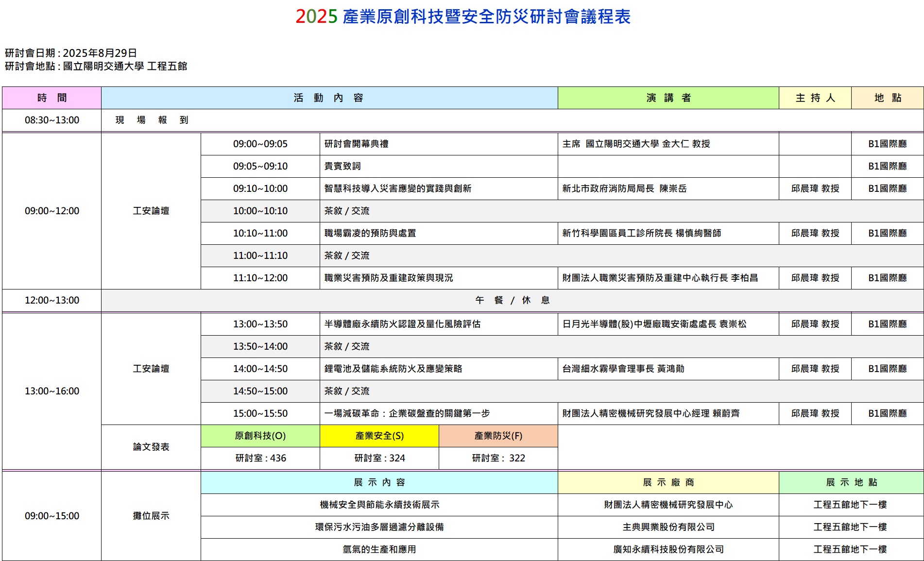
Task: Click the 午餐 / 休息 row
Action: 513,300
